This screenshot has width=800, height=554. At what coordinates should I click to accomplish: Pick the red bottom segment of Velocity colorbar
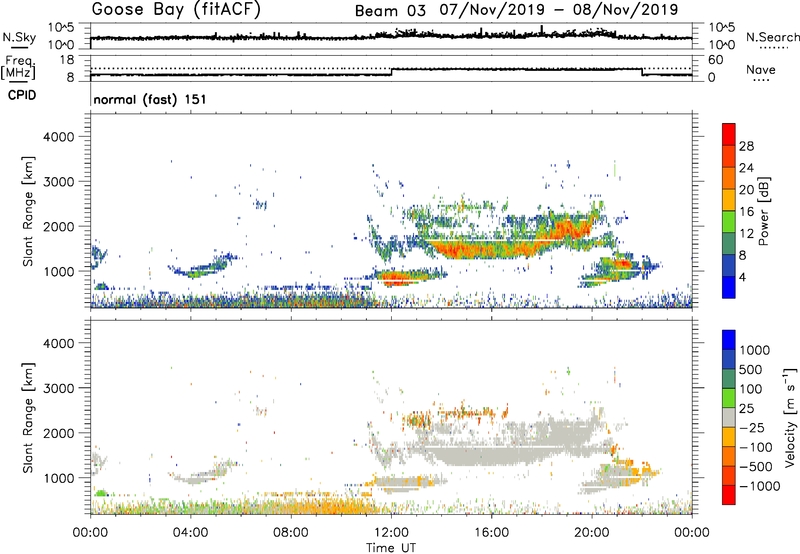729,495
